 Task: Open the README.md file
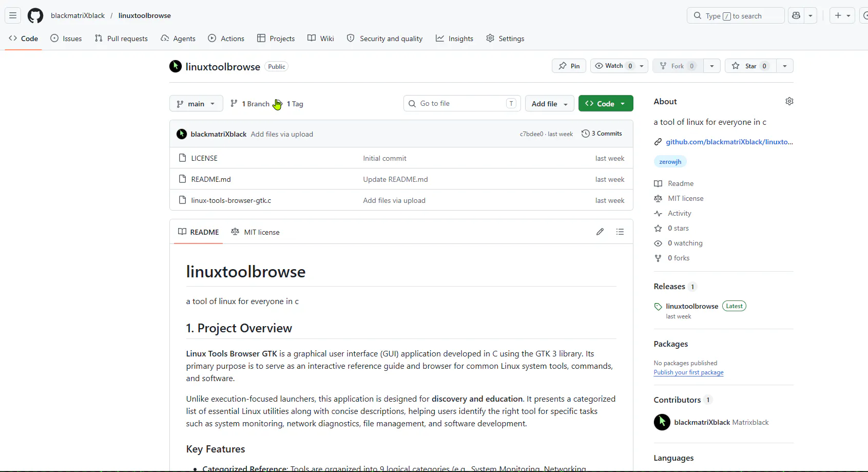click(211, 179)
